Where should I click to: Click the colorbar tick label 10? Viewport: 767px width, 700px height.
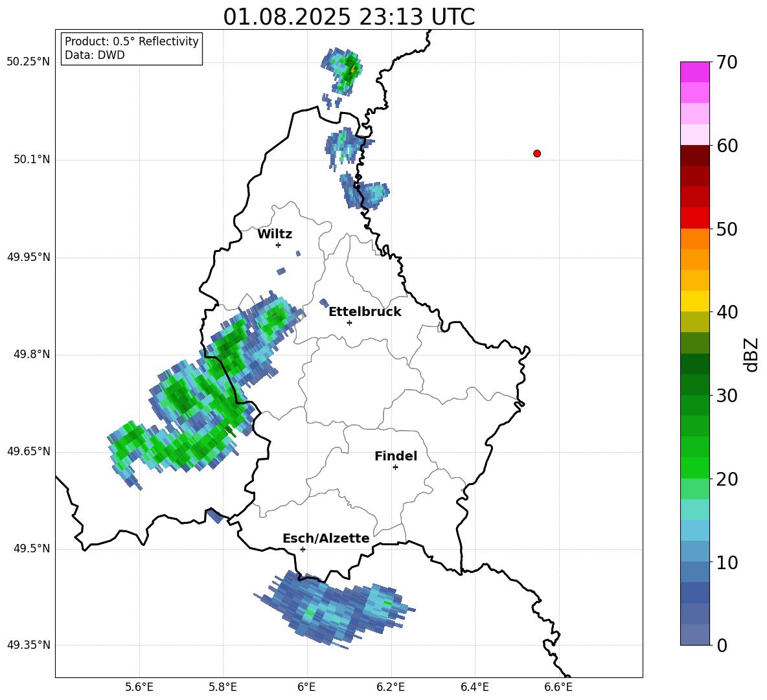tap(727, 562)
